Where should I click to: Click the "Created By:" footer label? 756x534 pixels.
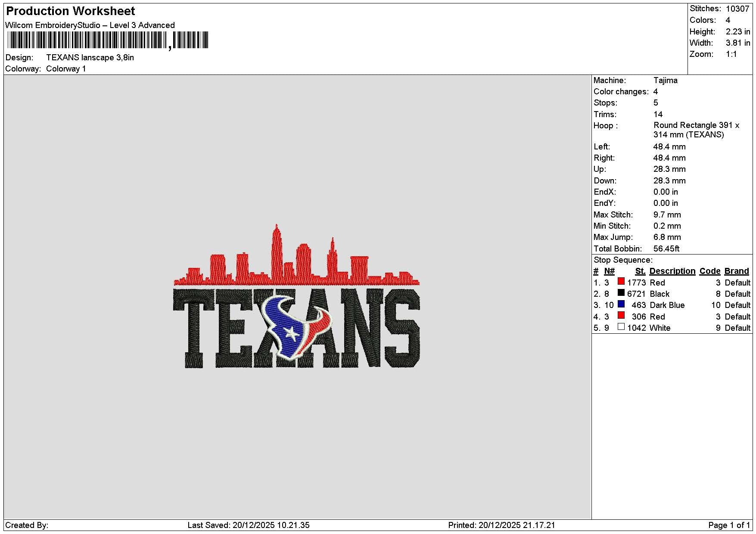tap(27, 525)
